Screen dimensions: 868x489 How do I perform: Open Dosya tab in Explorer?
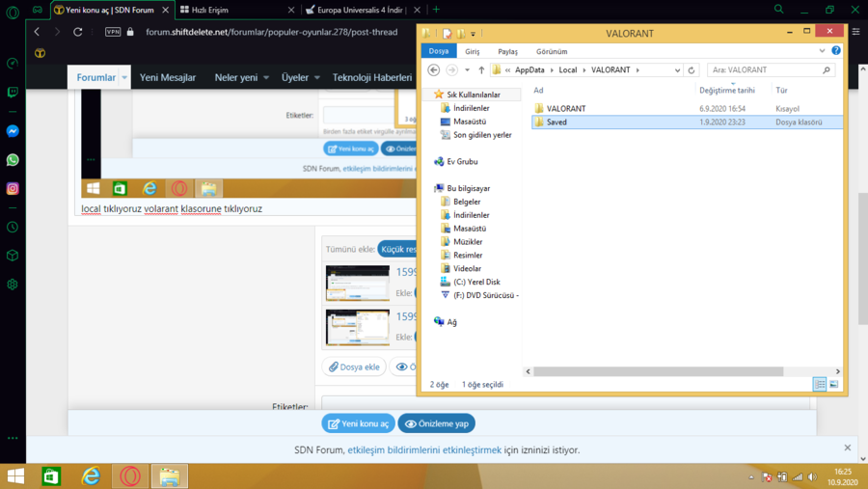point(439,51)
